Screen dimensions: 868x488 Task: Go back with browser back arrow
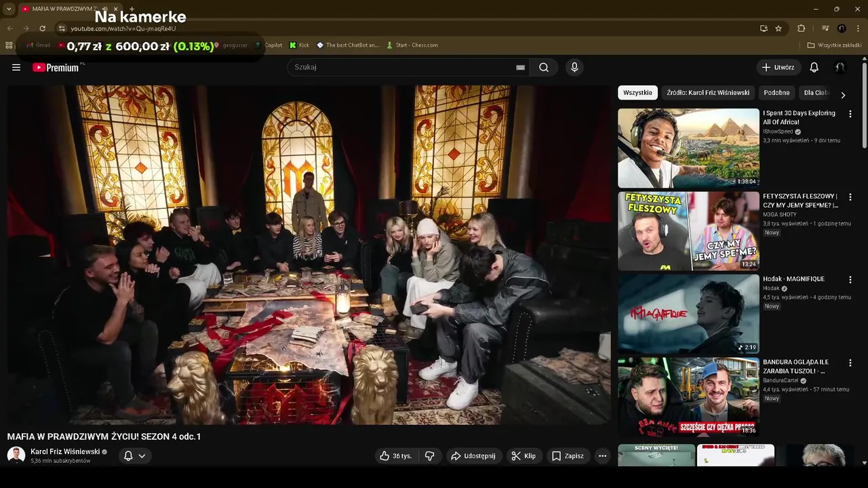pyautogui.click(x=9, y=28)
